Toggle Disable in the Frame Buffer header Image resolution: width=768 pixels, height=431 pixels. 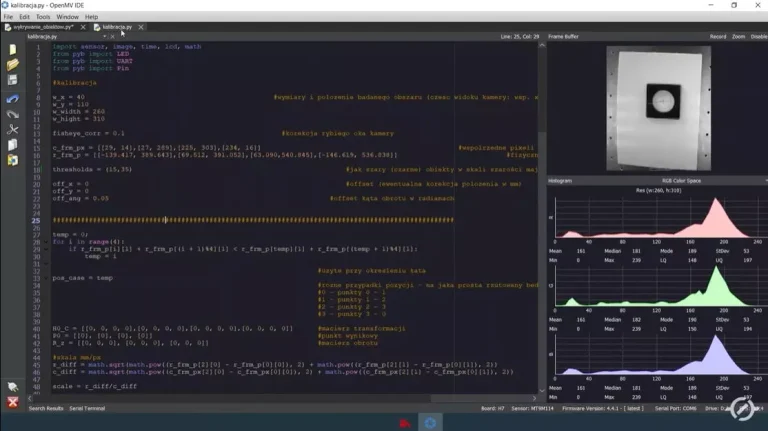pos(759,36)
